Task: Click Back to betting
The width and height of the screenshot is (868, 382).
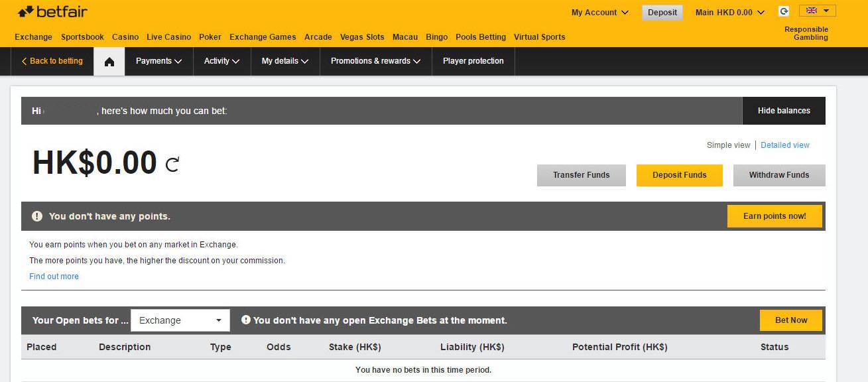Action: point(52,61)
